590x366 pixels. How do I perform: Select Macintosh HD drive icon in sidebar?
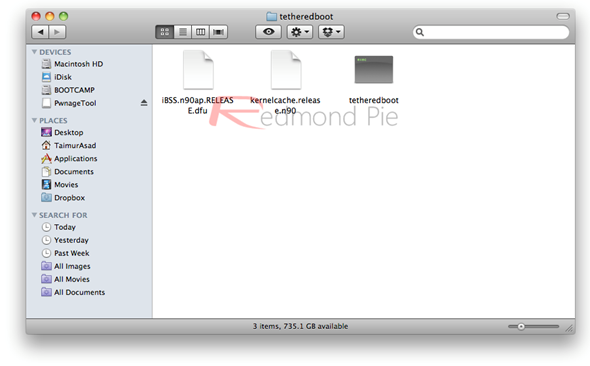(46, 64)
